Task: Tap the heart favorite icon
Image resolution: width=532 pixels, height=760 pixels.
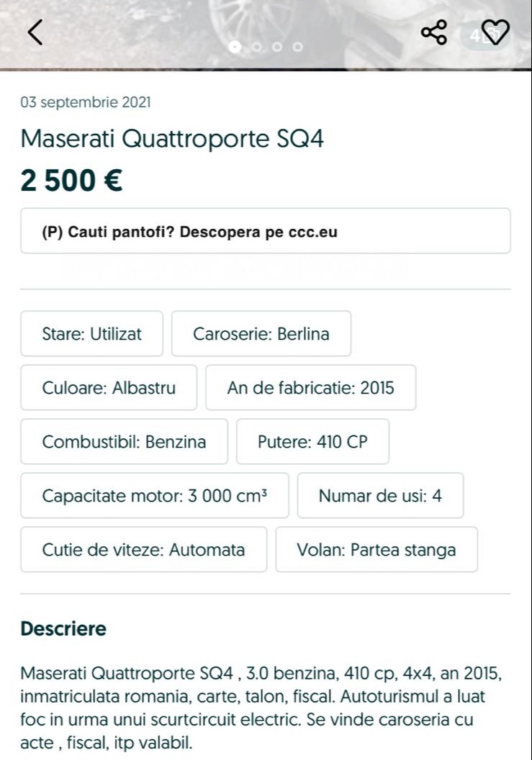Action: 495,32
